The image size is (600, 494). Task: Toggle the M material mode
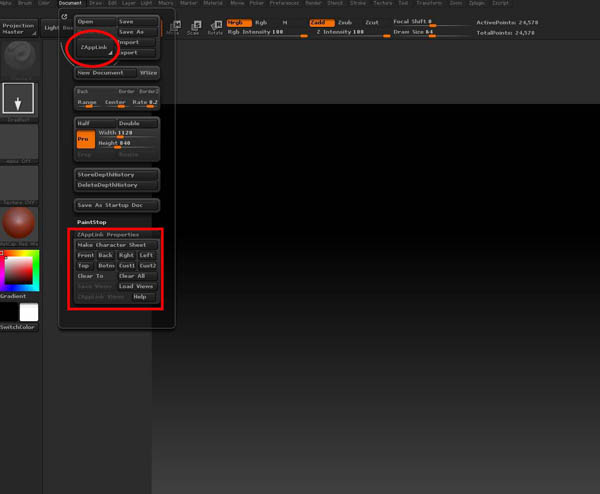(x=285, y=23)
